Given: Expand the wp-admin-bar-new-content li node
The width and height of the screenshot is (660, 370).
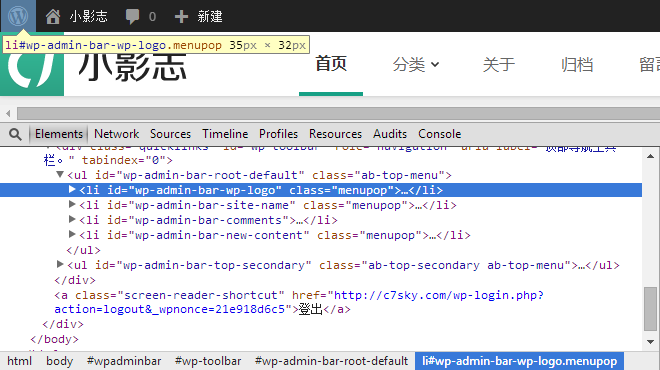Looking at the screenshot, I should pos(72,234).
